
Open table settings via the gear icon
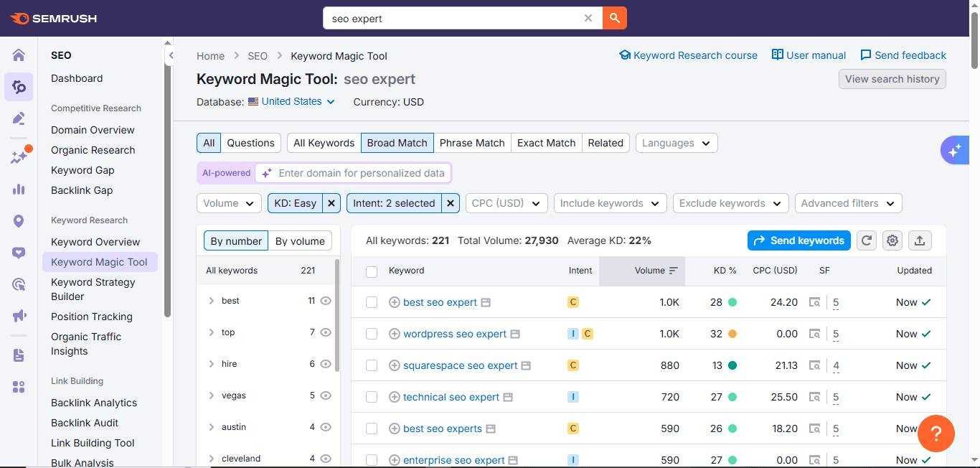click(892, 240)
